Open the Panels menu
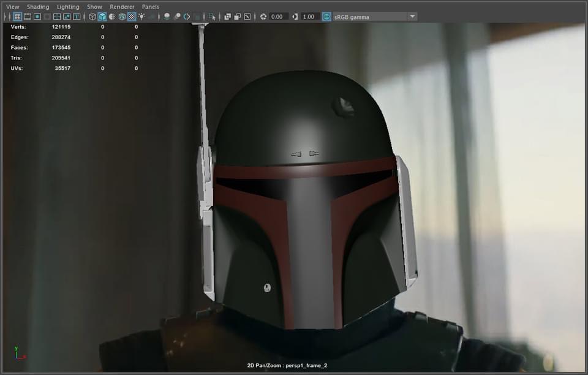Screen dimensions: 588x375 click(150, 7)
